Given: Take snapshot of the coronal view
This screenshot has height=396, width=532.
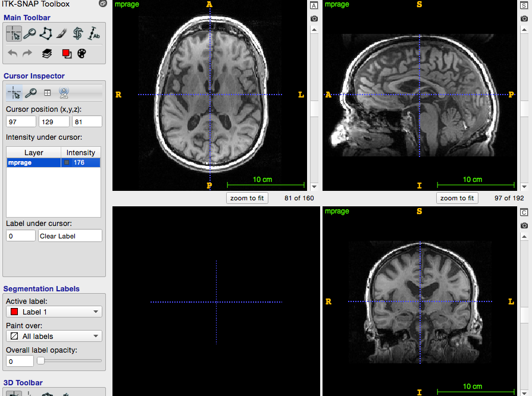Looking at the screenshot, I should click(524, 225).
